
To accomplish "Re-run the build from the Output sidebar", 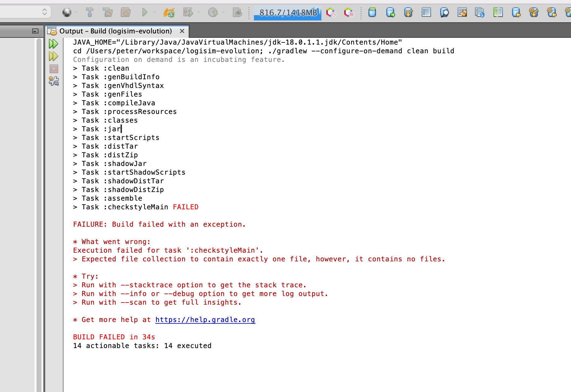I will 53,43.
